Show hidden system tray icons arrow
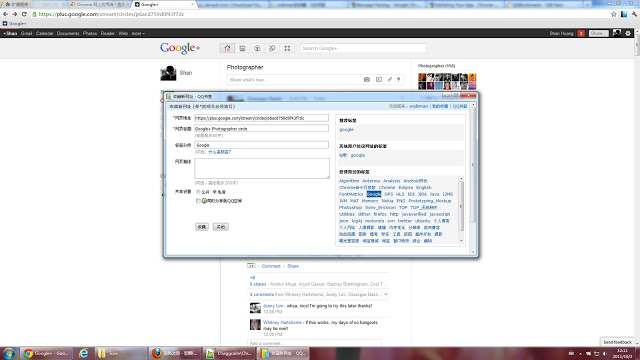This screenshot has width=640, height=360. tap(580, 353)
